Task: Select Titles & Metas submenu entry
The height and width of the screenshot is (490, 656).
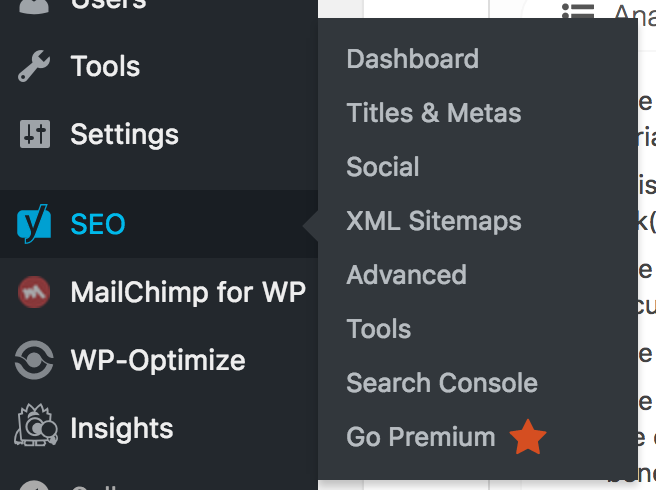Action: (x=434, y=113)
